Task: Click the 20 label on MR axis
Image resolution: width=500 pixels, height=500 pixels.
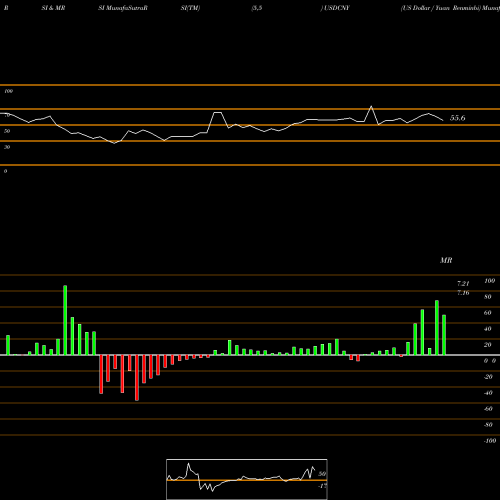Action: click(488, 345)
